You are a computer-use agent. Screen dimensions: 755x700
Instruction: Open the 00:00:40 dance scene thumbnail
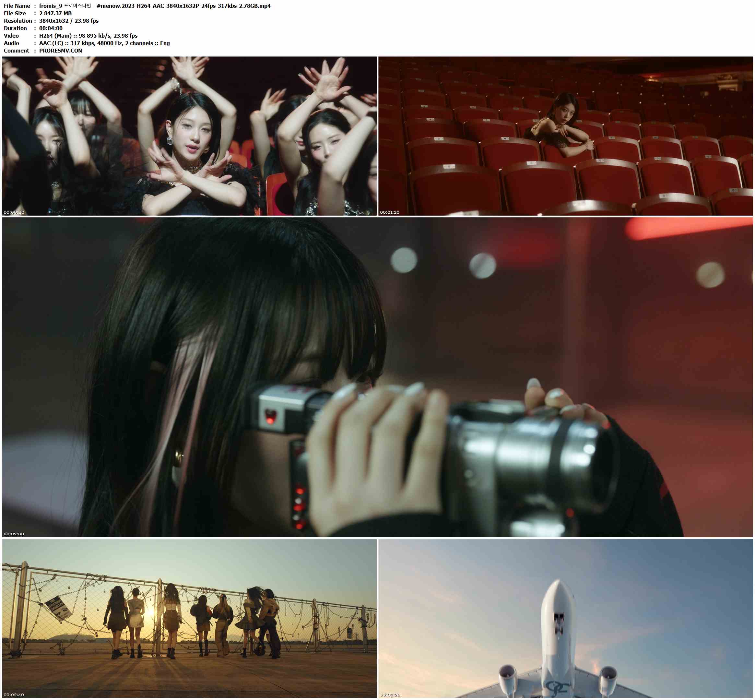pos(189,136)
